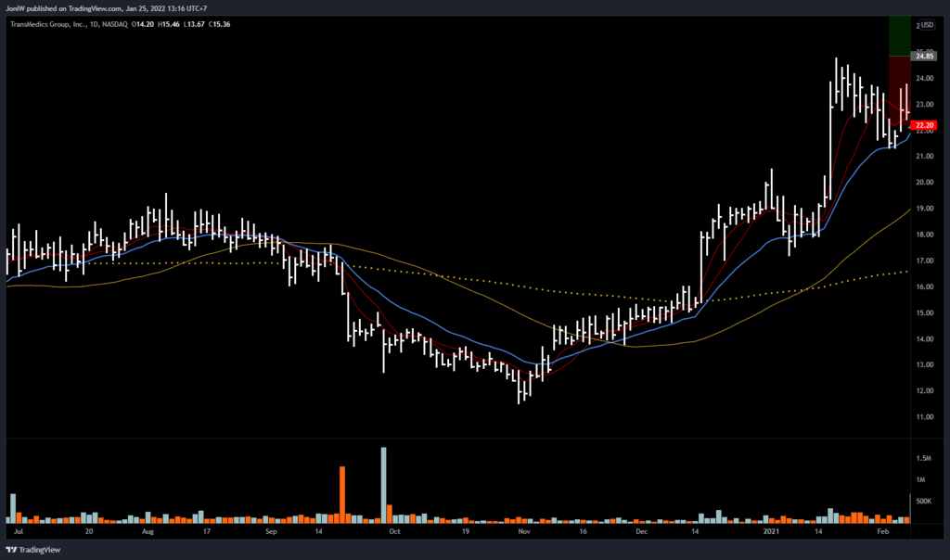Click the 1.5M volume scale label
This screenshot has height=560, width=950.
924,459
